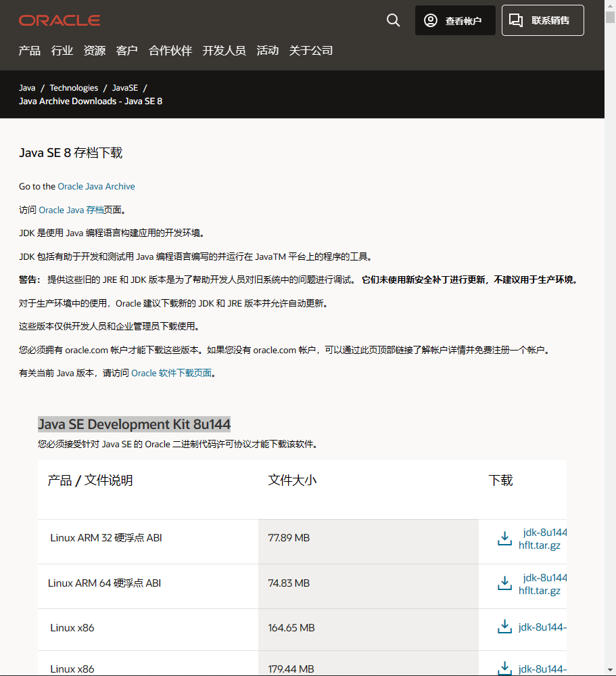Click download icon for 164.65 MB Linux x86 row

(504, 627)
